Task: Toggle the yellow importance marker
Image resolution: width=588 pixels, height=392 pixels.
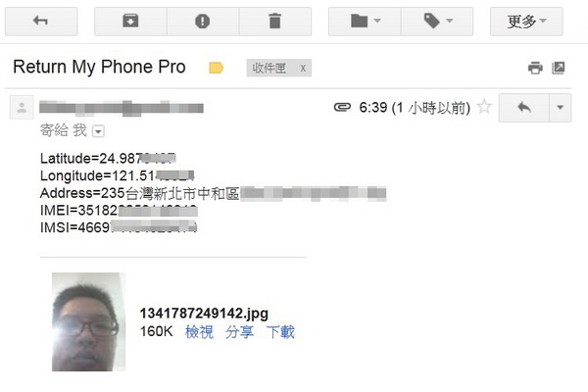Action: pos(216,68)
